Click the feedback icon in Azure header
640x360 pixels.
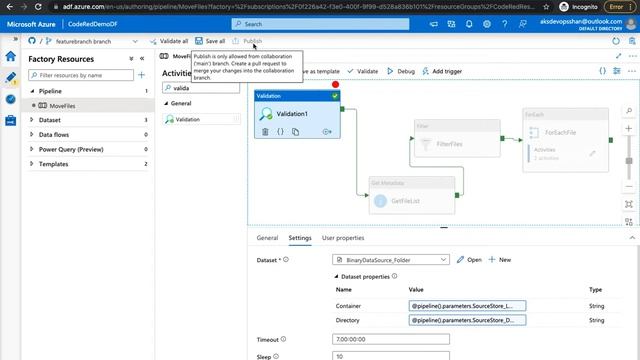click(x=522, y=24)
